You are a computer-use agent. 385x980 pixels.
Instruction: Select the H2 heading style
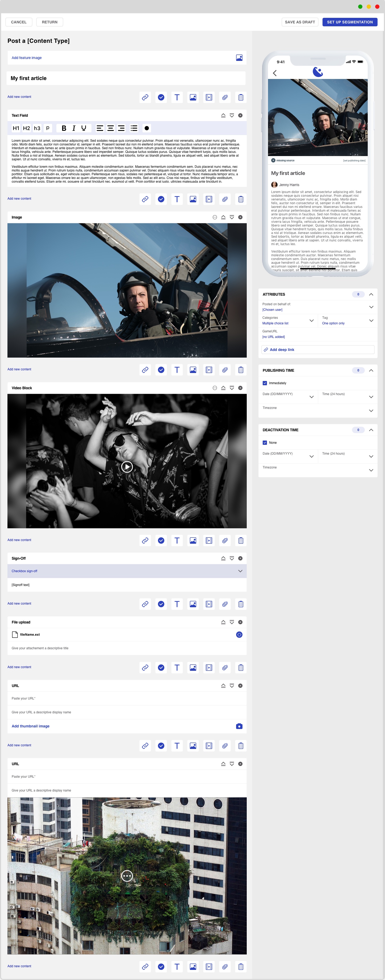point(26,128)
